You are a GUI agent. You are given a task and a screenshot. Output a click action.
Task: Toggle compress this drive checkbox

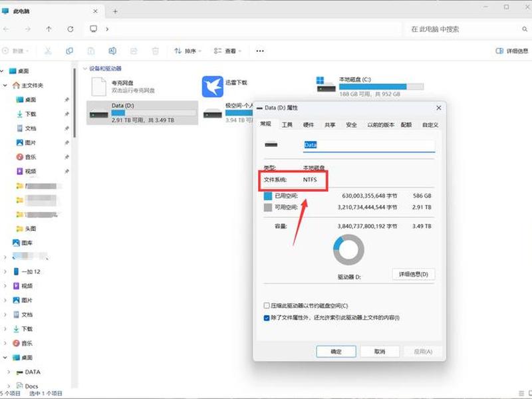[267, 306]
